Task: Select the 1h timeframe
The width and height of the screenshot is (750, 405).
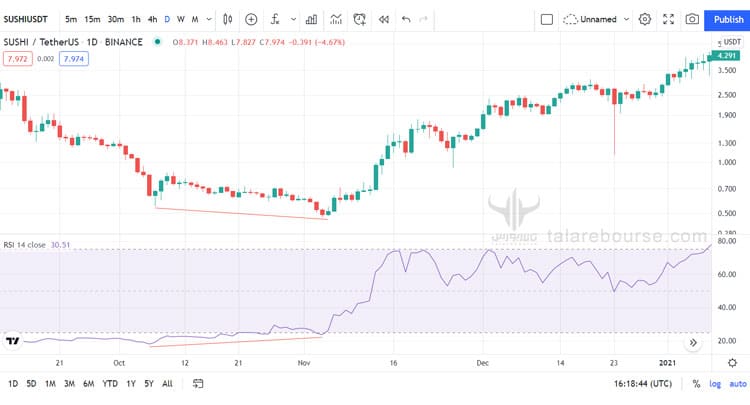Action: 136,20
